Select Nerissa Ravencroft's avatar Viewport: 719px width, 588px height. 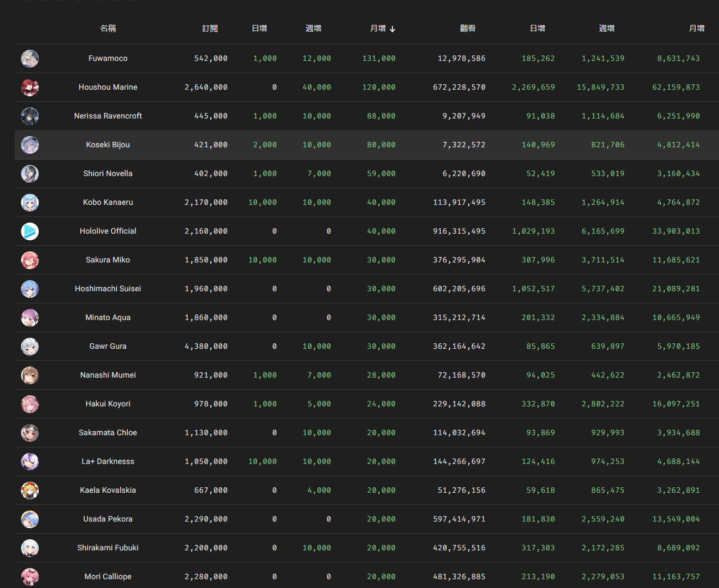[30, 116]
